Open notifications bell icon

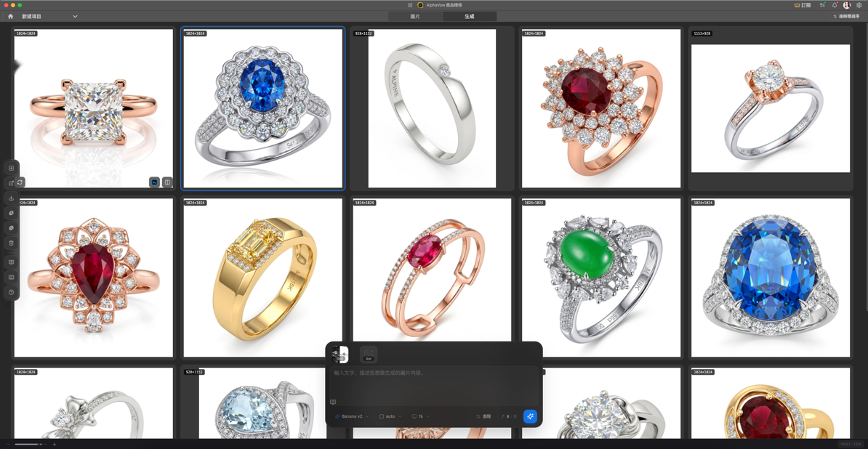tap(835, 5)
